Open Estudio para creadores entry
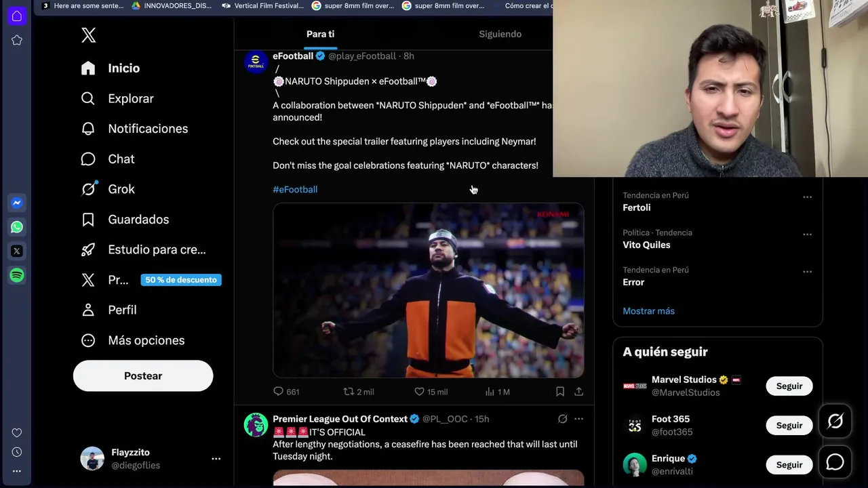This screenshot has width=868, height=488. (x=143, y=249)
